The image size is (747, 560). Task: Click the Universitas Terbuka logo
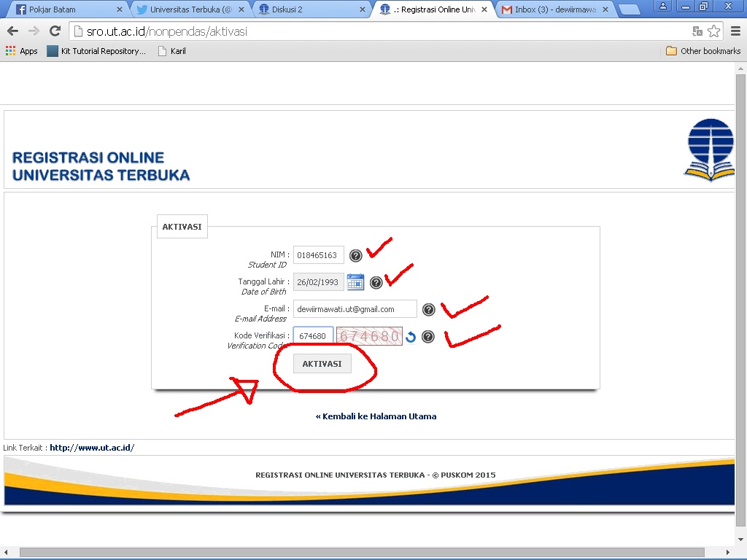coord(709,149)
